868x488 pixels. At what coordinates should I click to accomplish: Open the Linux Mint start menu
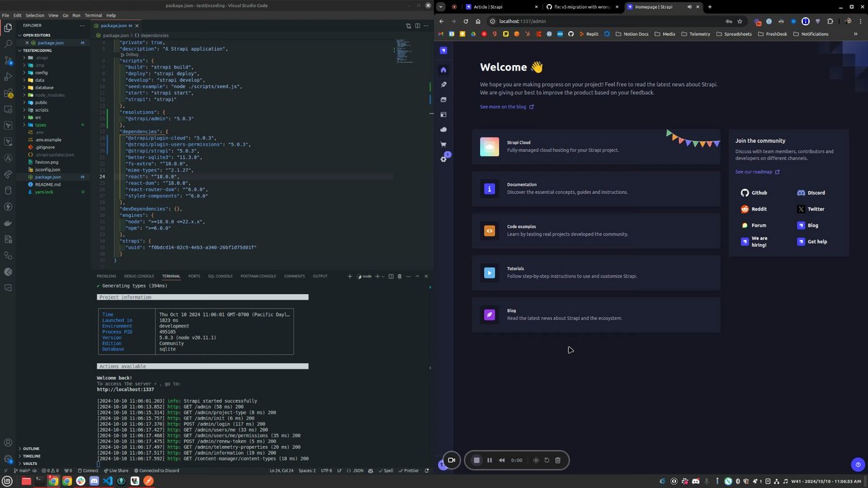pyautogui.click(x=7, y=481)
